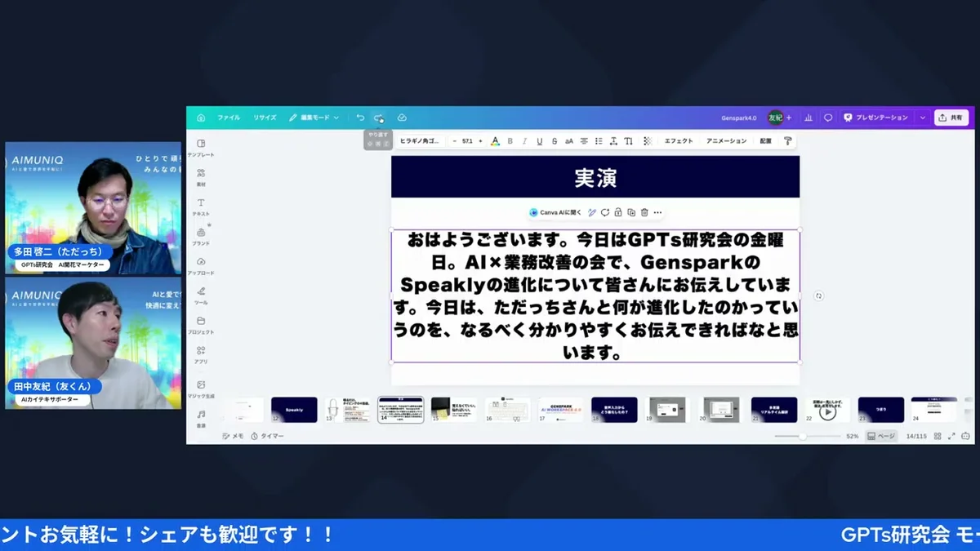The height and width of the screenshot is (551, 980).
Task: Toggle bold formatting on the text
Action: click(x=510, y=140)
